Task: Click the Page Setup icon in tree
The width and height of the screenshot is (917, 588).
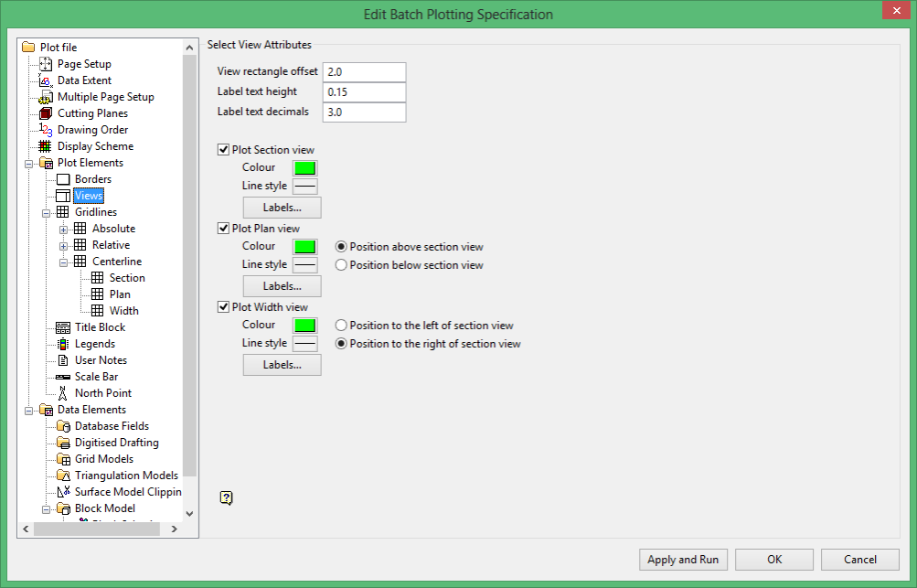Action: (46, 64)
